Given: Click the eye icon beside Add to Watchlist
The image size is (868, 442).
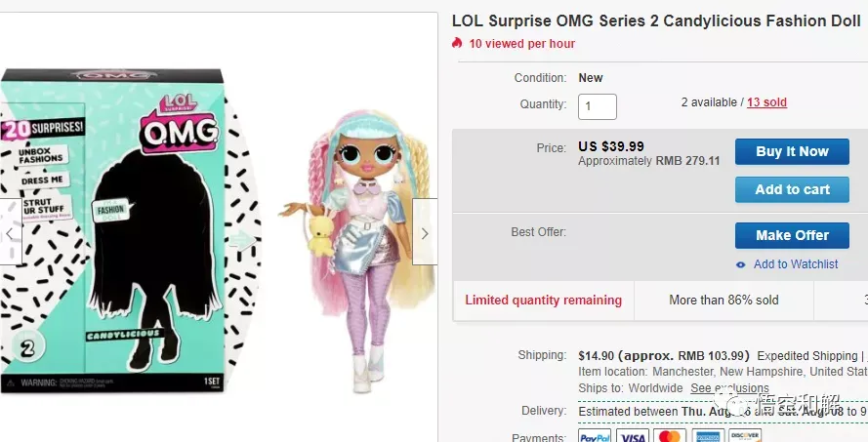Looking at the screenshot, I should coord(741,264).
